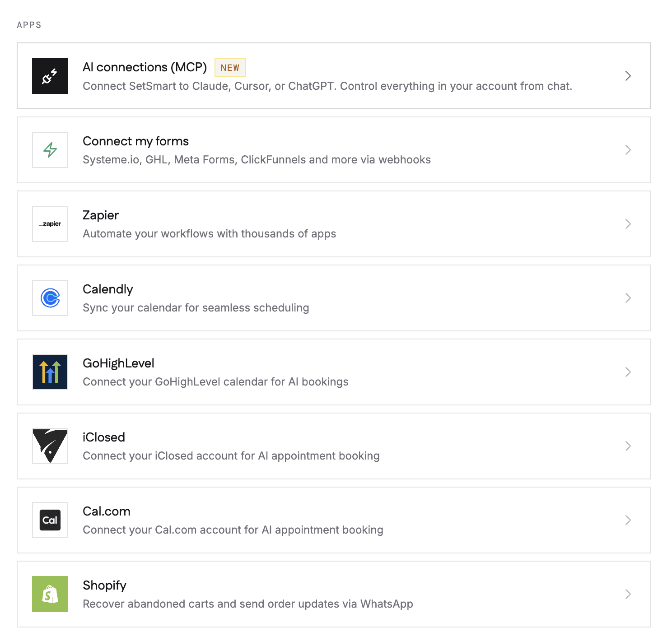Click the blue Calendly logo
Image resolution: width=672 pixels, height=632 pixels.
50,298
